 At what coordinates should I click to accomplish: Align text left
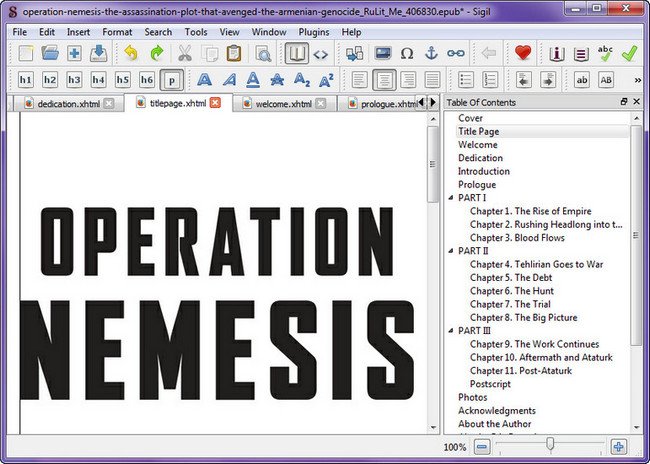tap(359, 80)
